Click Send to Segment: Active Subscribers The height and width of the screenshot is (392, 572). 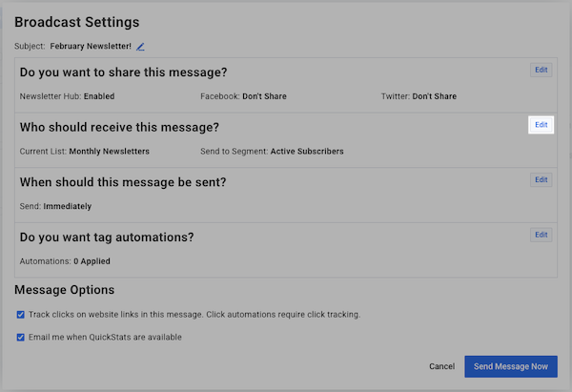pos(272,152)
